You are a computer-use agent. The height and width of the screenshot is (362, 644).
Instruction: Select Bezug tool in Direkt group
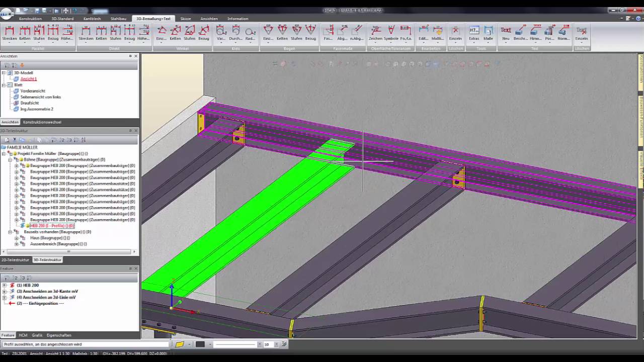pos(130,33)
